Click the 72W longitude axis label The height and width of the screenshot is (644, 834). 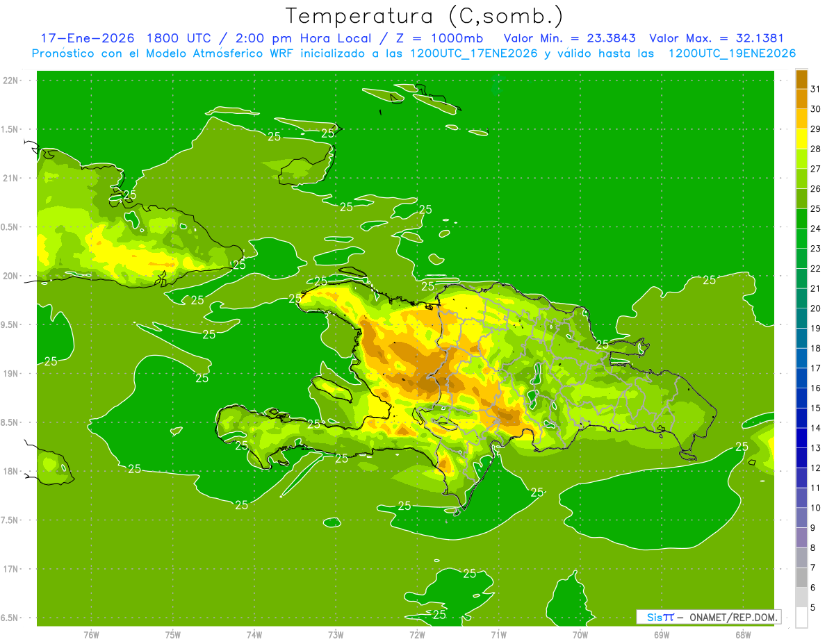click(x=417, y=635)
